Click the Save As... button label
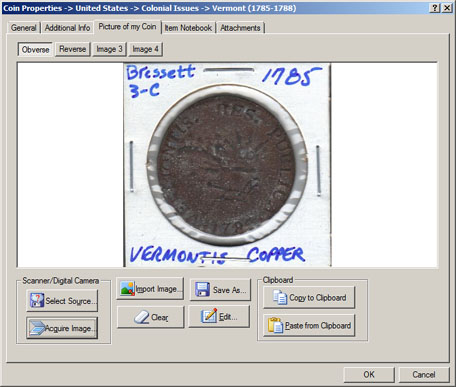This screenshot has width=456, height=387. click(x=229, y=290)
